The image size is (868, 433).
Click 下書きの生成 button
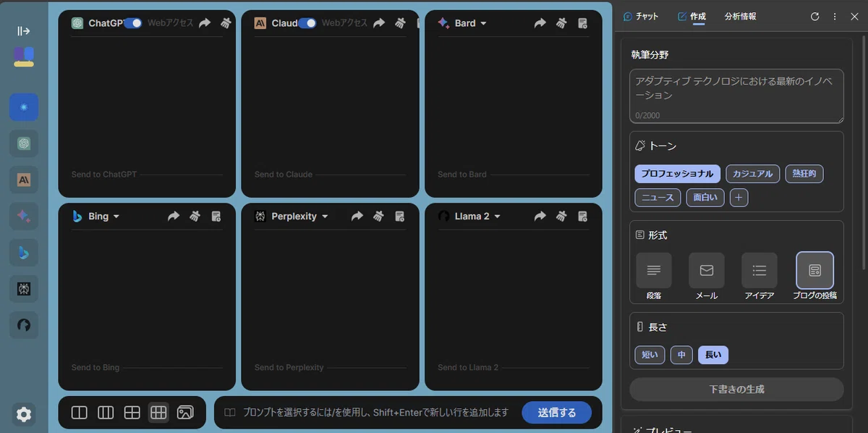(x=736, y=389)
